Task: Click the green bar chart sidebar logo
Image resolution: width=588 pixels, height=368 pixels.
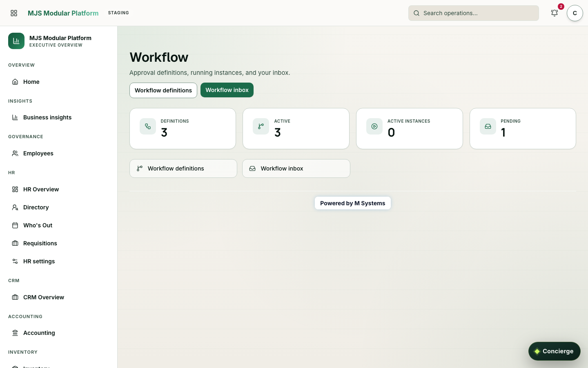Action: tap(16, 41)
